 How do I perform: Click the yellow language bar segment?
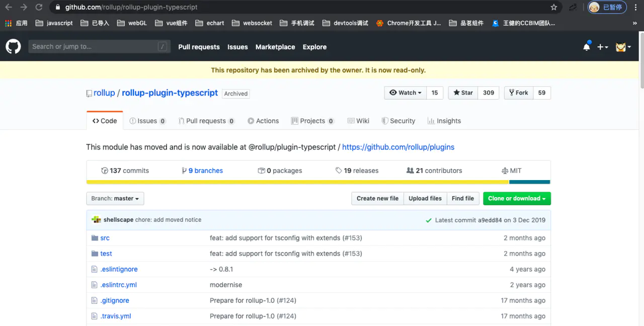(297, 182)
